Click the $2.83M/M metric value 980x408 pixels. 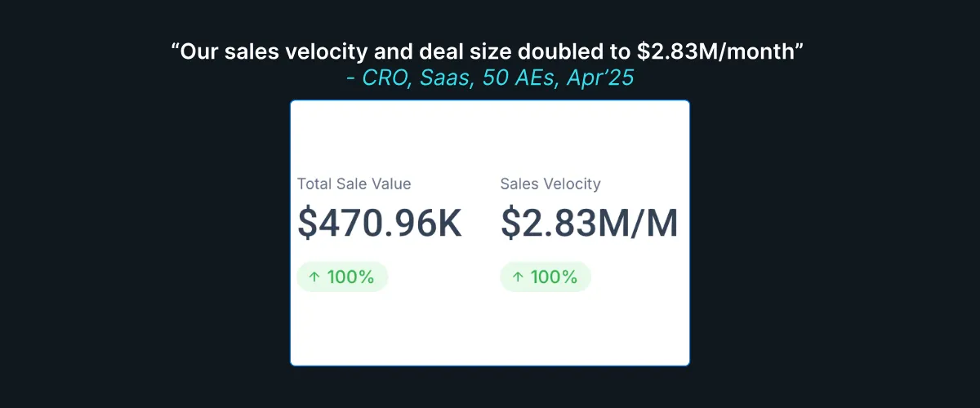[590, 224]
